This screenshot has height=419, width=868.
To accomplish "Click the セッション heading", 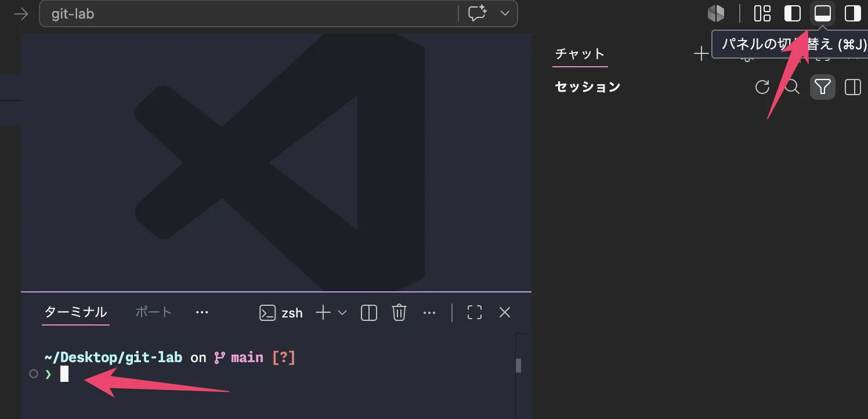I will 588,87.
